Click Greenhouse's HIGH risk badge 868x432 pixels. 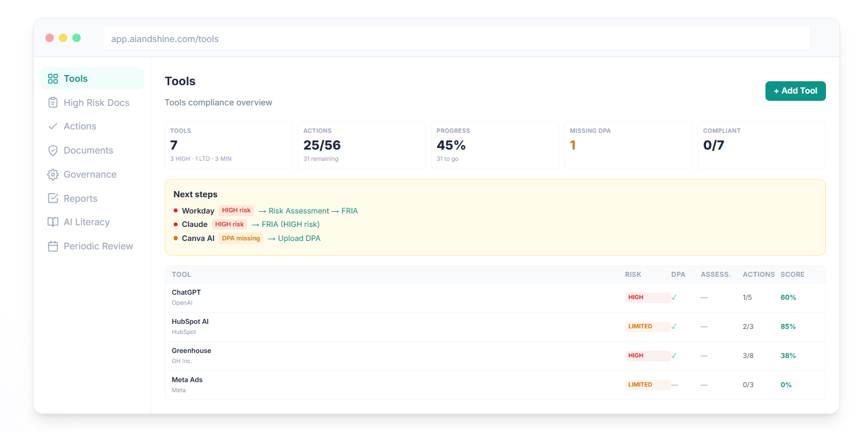pyautogui.click(x=648, y=356)
